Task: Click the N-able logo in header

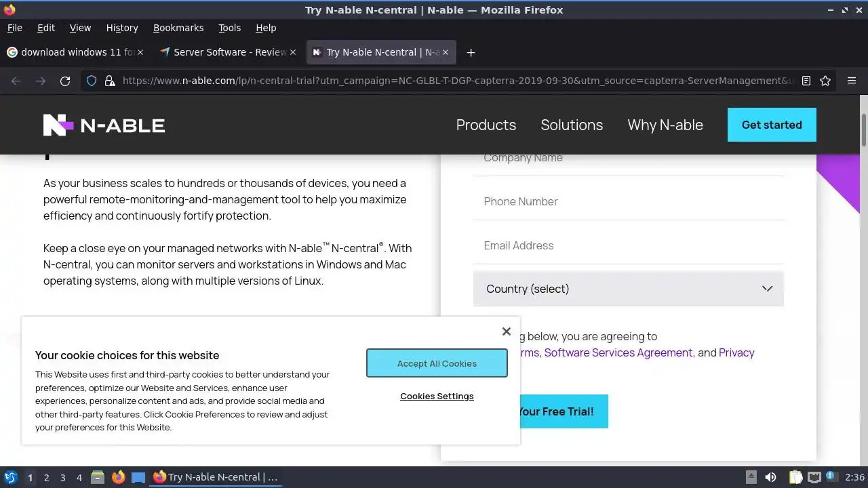Action: [104, 125]
